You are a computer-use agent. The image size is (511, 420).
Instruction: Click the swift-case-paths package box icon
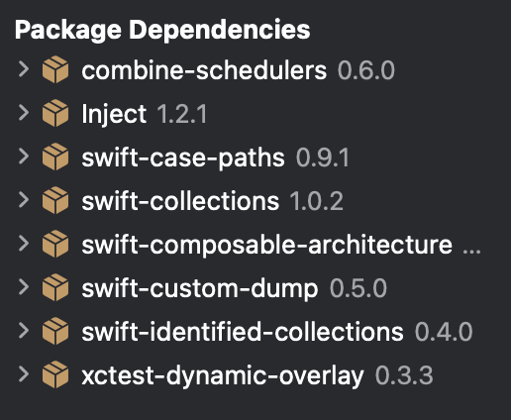pyautogui.click(x=55, y=157)
